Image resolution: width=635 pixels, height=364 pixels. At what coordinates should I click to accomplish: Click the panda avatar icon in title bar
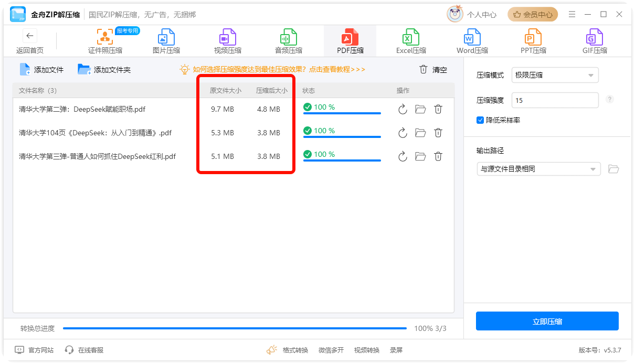point(455,14)
